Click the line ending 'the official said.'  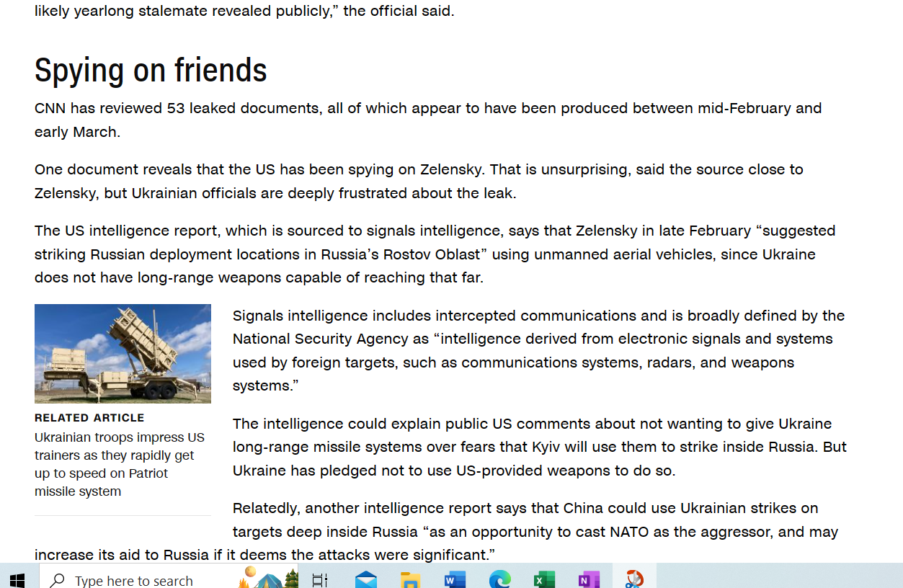click(x=244, y=11)
